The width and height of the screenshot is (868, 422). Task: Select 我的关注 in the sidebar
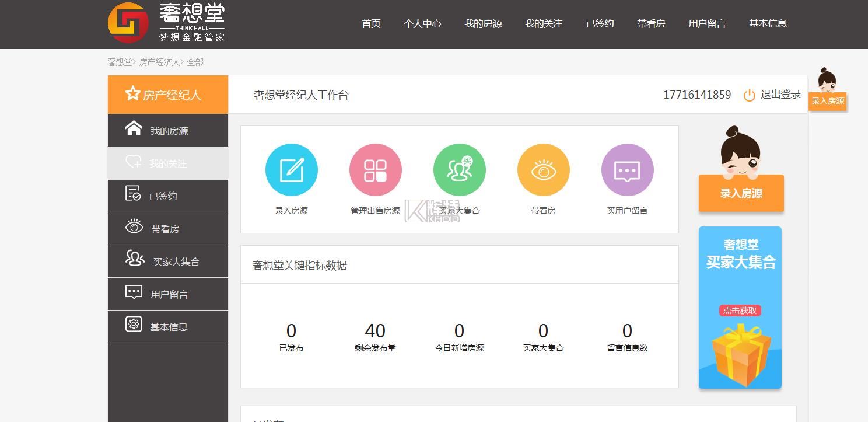(167, 163)
